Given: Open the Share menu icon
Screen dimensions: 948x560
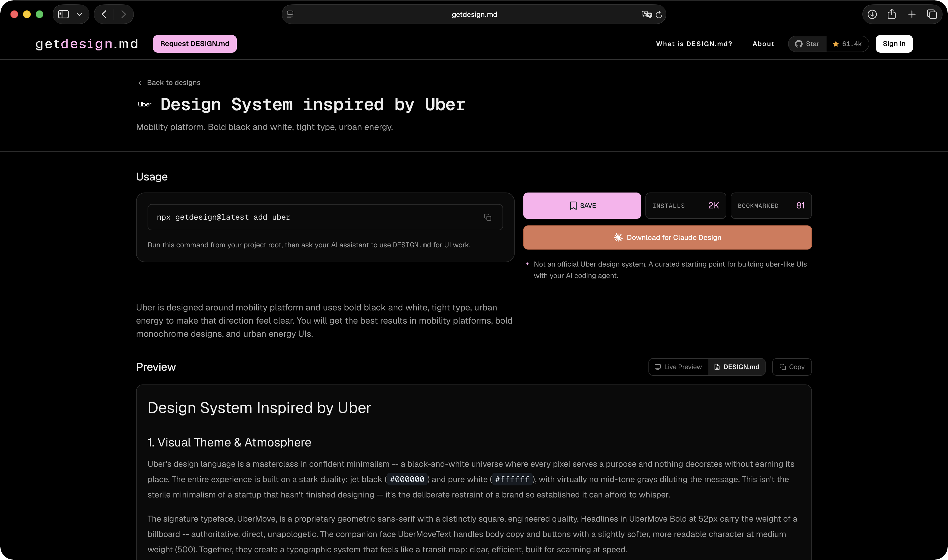Looking at the screenshot, I should [892, 14].
